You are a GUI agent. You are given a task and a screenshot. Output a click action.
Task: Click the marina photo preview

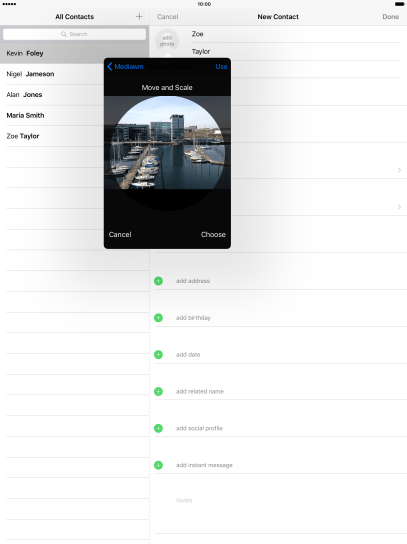pos(167,143)
